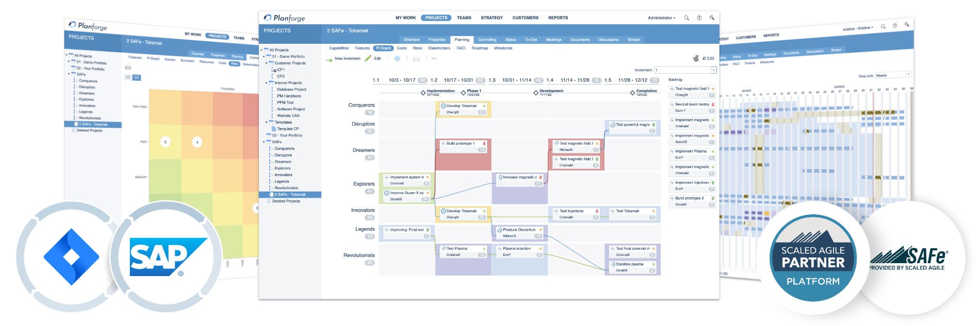Screen dimensions: 980x326
Task: Collapse the Customer Projects folder
Action: pos(267,63)
